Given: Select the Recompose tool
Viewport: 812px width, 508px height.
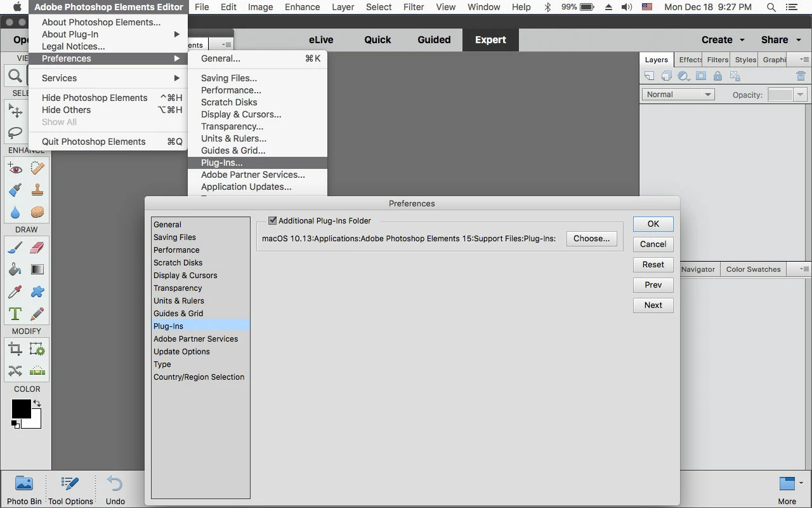Looking at the screenshot, I should (37, 349).
